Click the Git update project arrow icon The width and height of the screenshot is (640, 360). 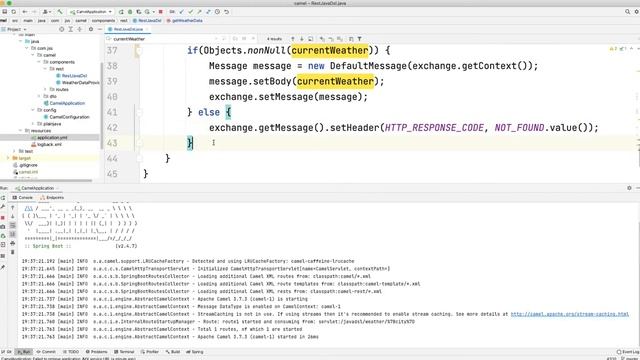(x=182, y=12)
